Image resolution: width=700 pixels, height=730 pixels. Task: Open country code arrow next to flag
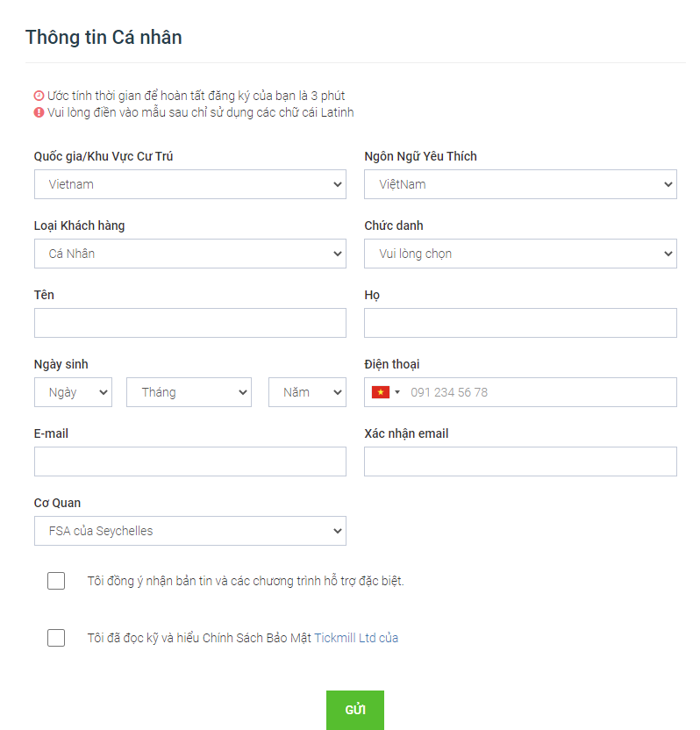(397, 392)
